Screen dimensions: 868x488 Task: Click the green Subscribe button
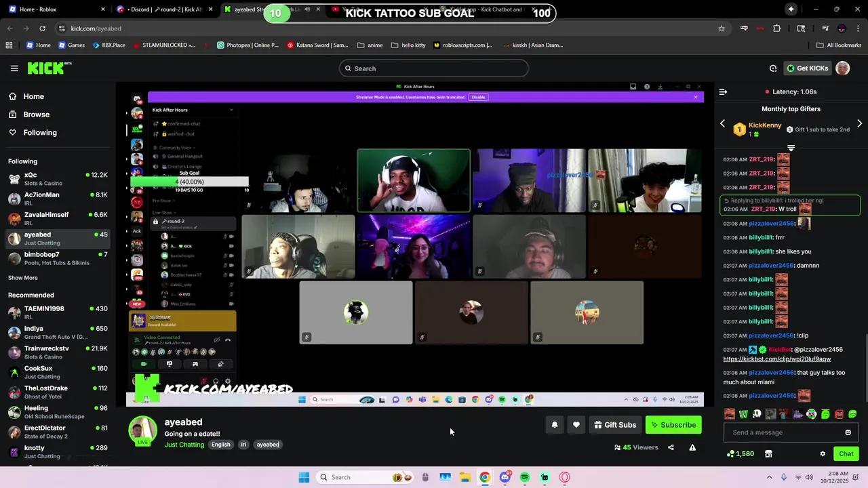pyautogui.click(x=673, y=425)
